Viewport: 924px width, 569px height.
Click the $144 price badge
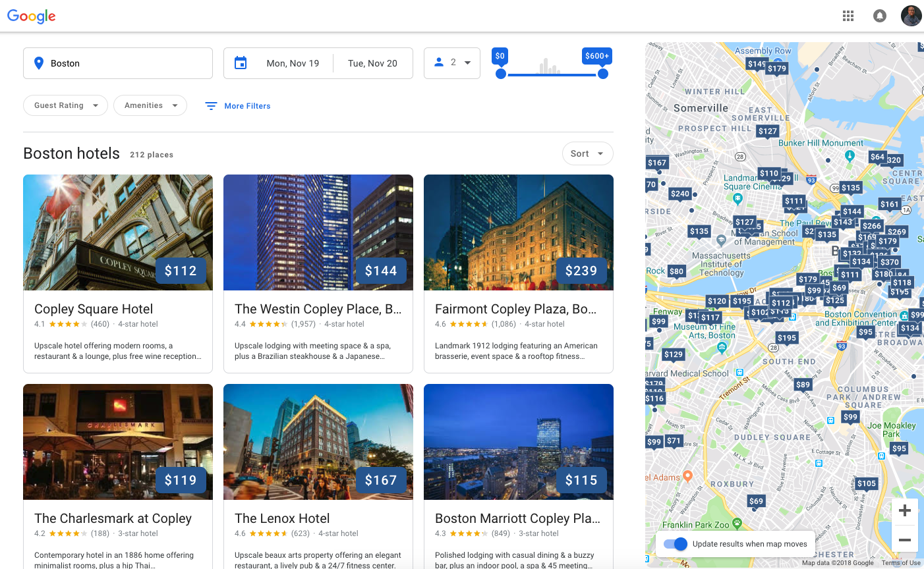381,271
